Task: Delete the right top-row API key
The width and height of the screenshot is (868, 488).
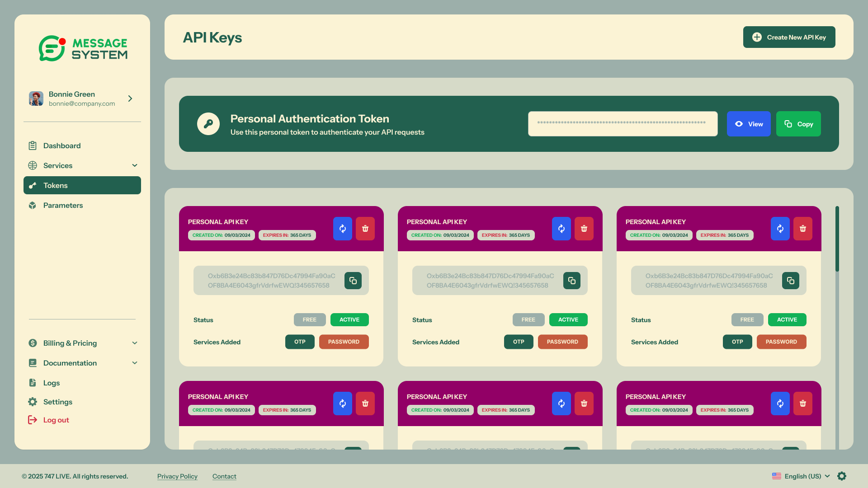Action: pyautogui.click(x=803, y=229)
